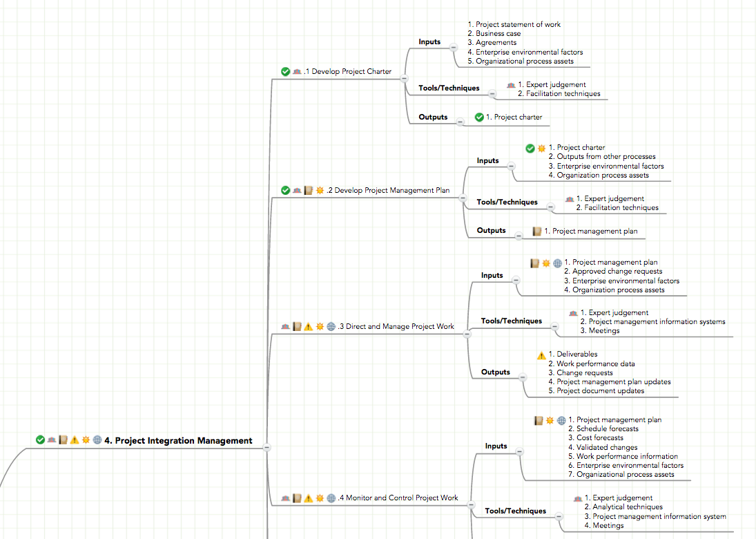The image size is (756, 539).
Task: Click sun icon beside Inputs Project charter item
Action: [541, 148]
